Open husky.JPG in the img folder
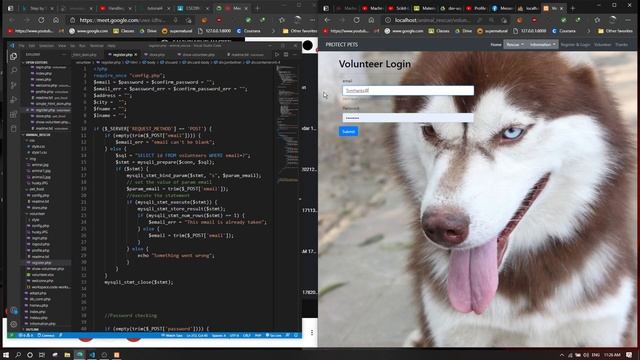The width and height of the screenshot is (640, 360). pyautogui.click(x=40, y=183)
